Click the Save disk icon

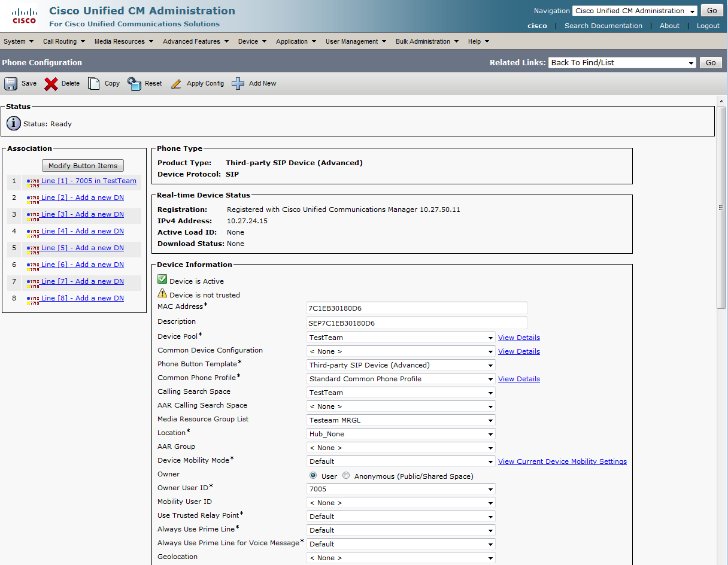pyautogui.click(x=11, y=84)
